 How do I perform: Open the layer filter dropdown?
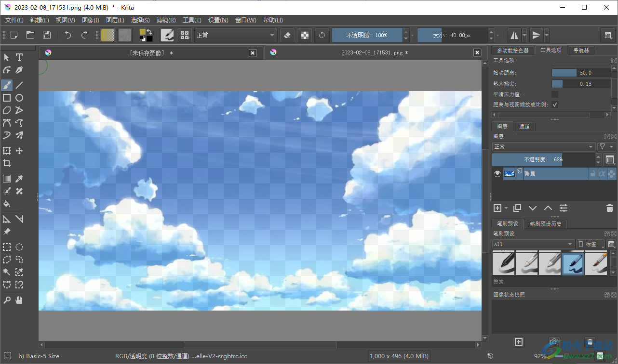pos(606,146)
